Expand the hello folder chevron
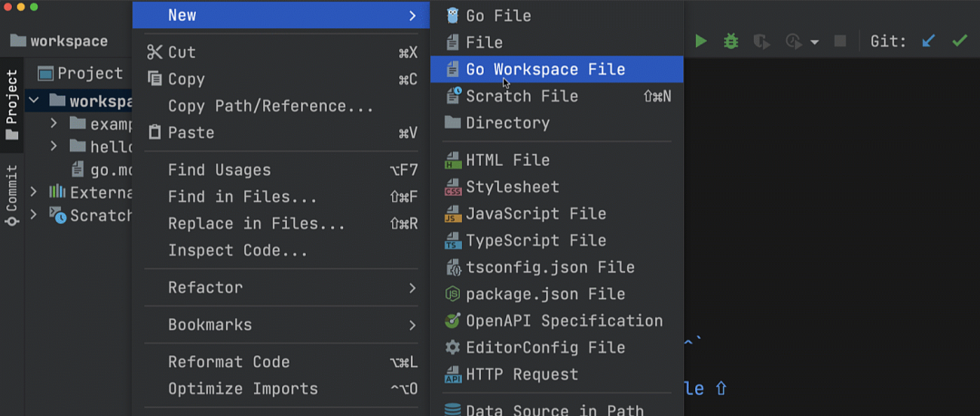The width and height of the screenshot is (980, 416). click(54, 146)
